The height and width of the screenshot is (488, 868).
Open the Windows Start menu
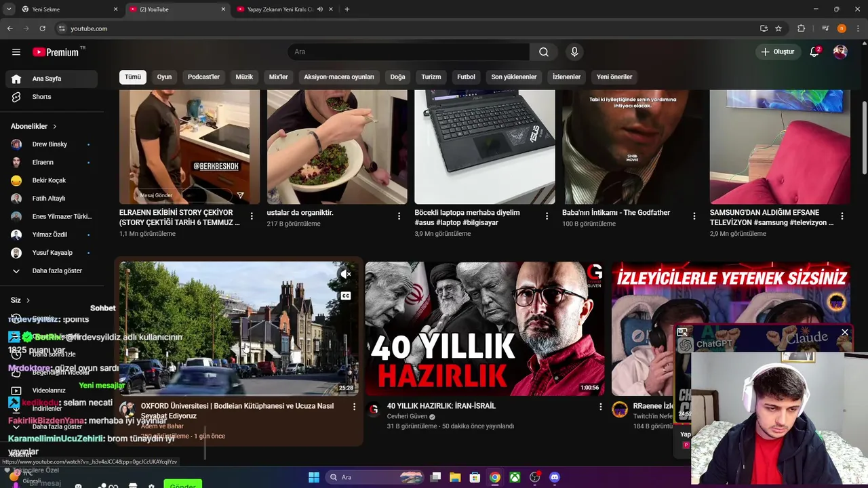coord(314,477)
